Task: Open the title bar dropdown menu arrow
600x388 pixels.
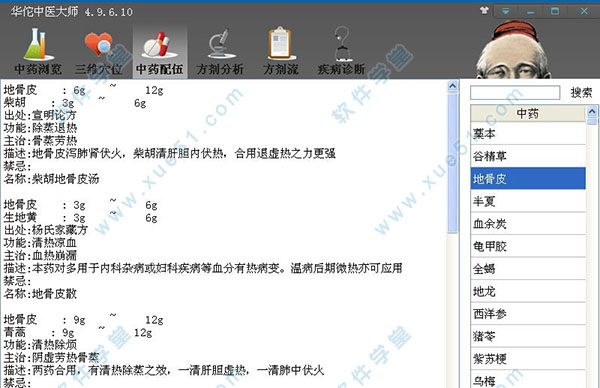Action: tap(506, 11)
